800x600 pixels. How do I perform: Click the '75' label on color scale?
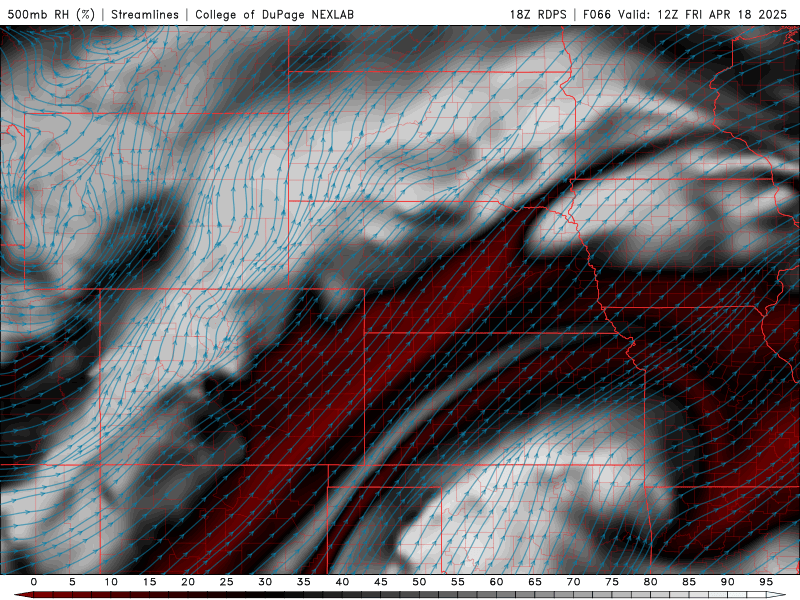(x=612, y=582)
